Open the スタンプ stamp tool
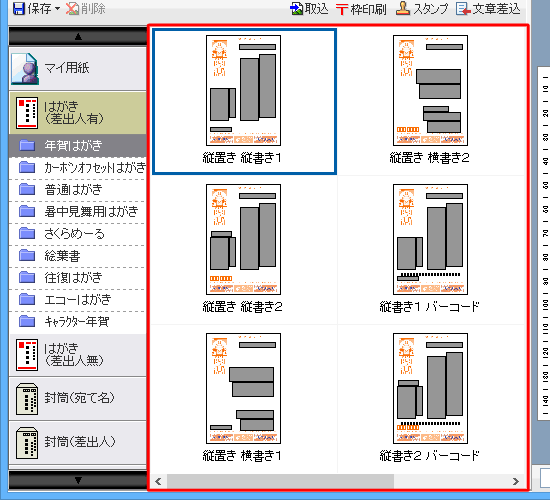The height and width of the screenshot is (500, 550). click(422, 9)
